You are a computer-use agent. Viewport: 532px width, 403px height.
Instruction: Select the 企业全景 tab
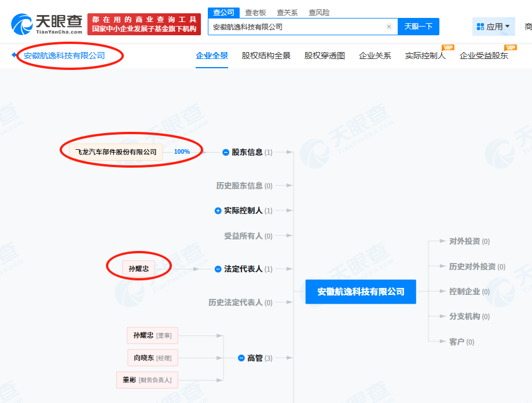212,56
